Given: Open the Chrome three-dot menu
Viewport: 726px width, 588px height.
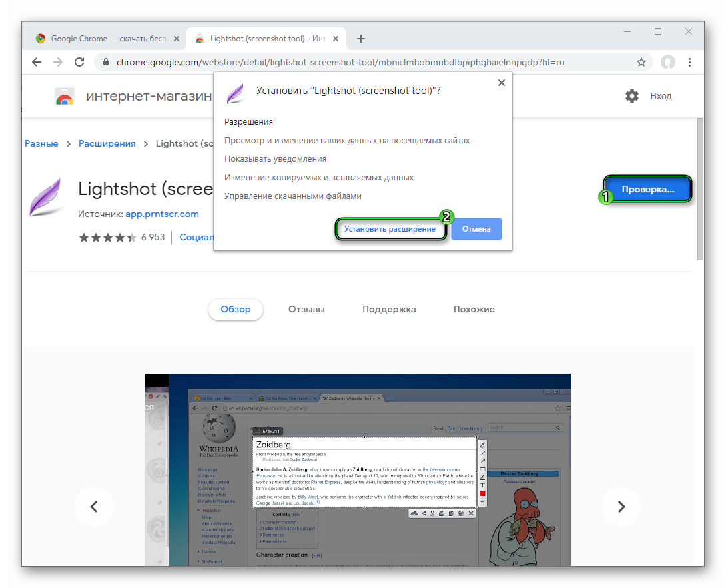Looking at the screenshot, I should tap(689, 62).
